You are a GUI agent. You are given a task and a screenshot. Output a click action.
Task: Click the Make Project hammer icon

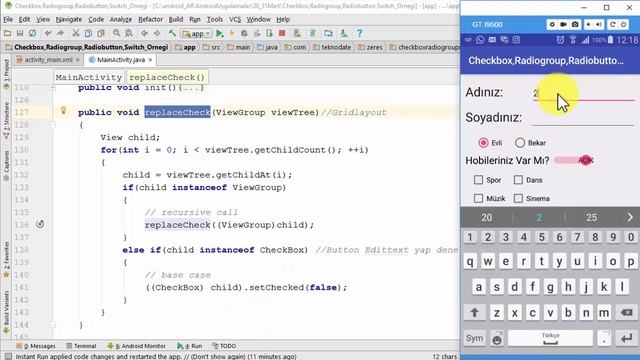pyautogui.click(x=172, y=33)
